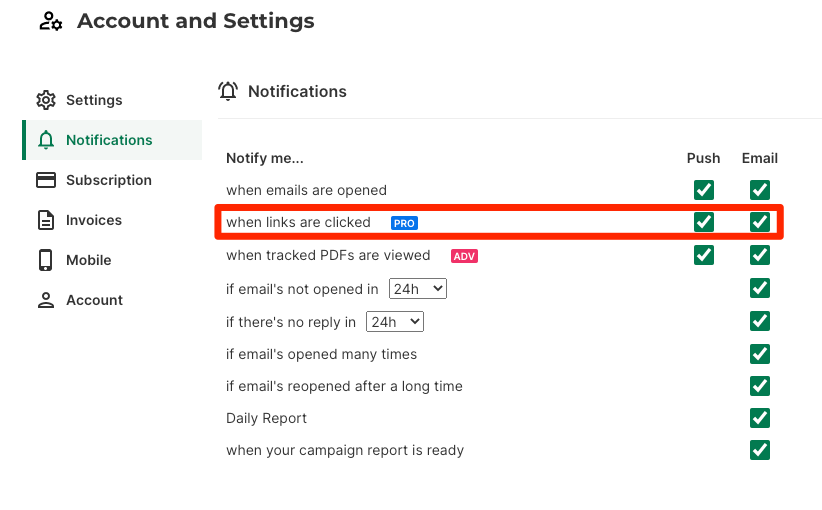The width and height of the screenshot is (822, 510).
Task: Toggle Push for tracked PDFs viewed
Action: click(x=704, y=255)
